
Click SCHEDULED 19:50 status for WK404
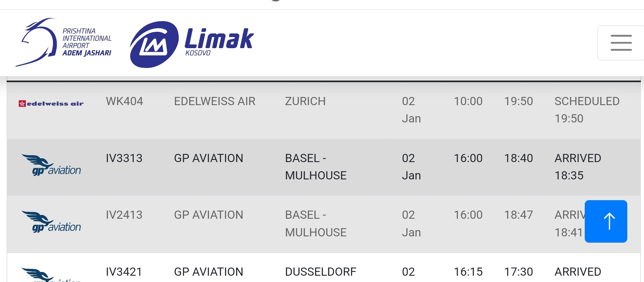(x=587, y=110)
